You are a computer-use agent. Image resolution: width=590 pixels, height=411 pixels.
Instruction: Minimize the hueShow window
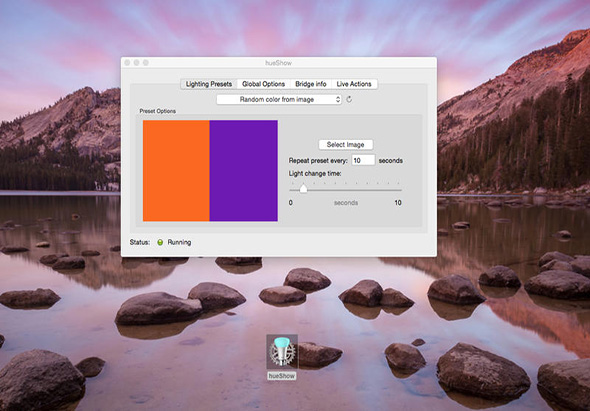click(x=136, y=63)
